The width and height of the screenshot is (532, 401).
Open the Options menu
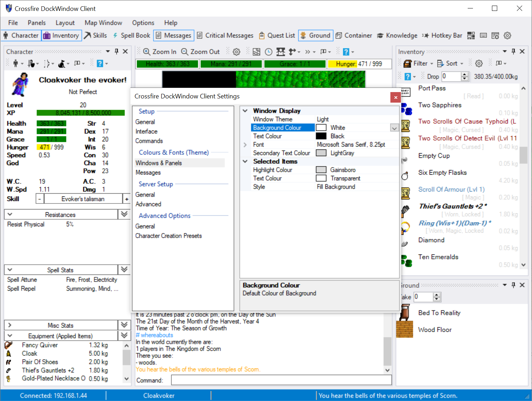143,23
